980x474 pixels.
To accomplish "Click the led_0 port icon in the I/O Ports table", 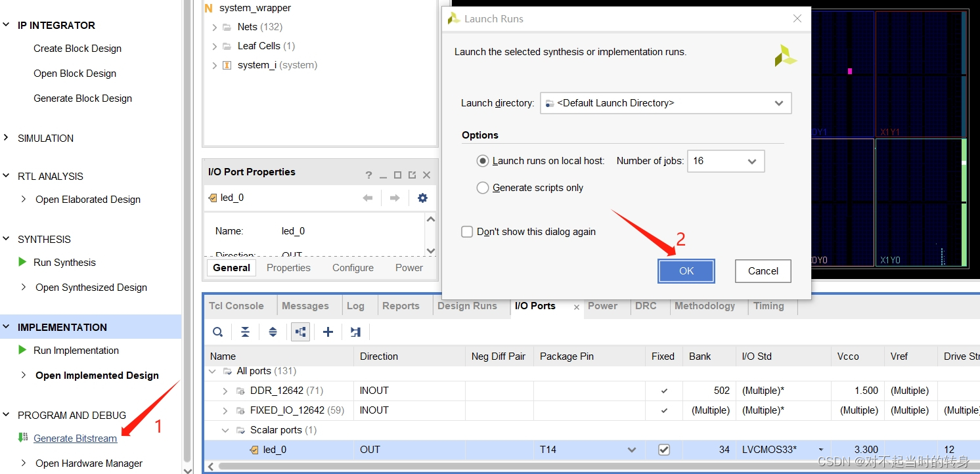I will click(254, 450).
